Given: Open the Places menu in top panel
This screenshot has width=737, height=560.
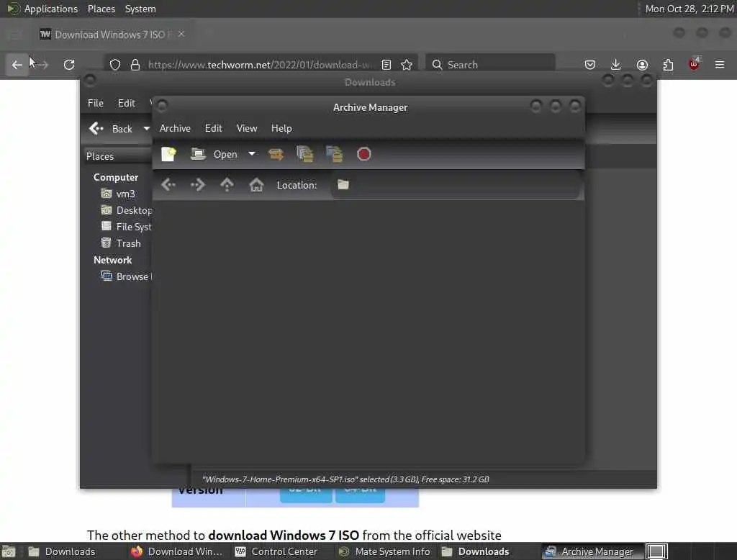Looking at the screenshot, I should 101,9.
